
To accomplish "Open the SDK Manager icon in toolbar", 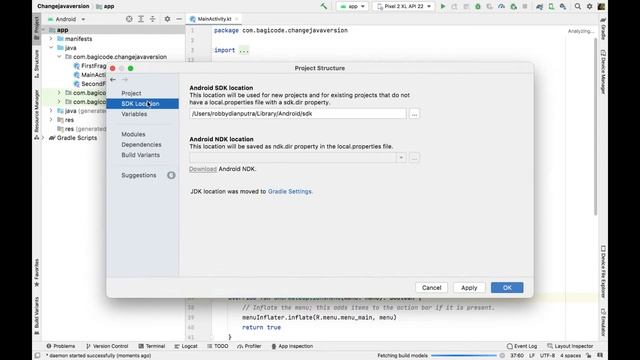I will pyautogui.click(x=563, y=6).
